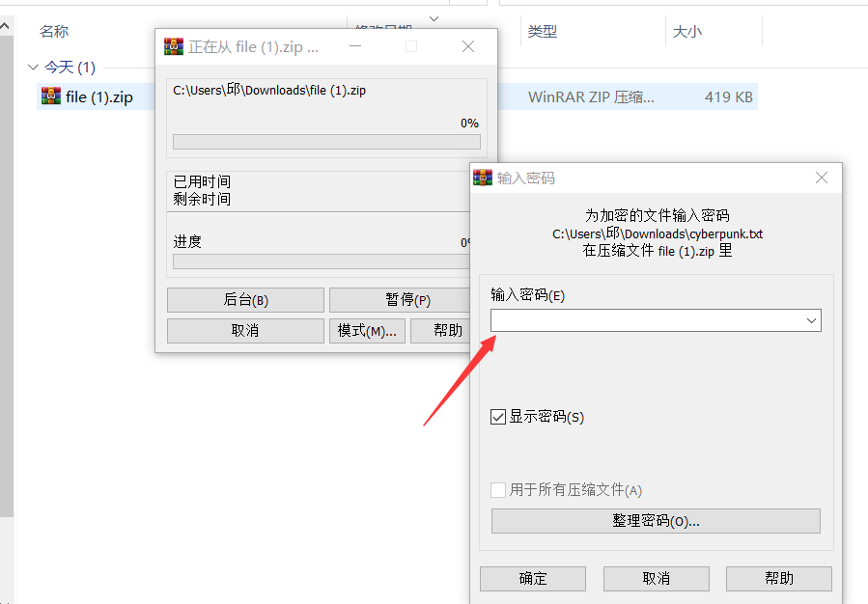Open the password history dropdown arrow
The height and width of the screenshot is (604, 868).
(812, 320)
